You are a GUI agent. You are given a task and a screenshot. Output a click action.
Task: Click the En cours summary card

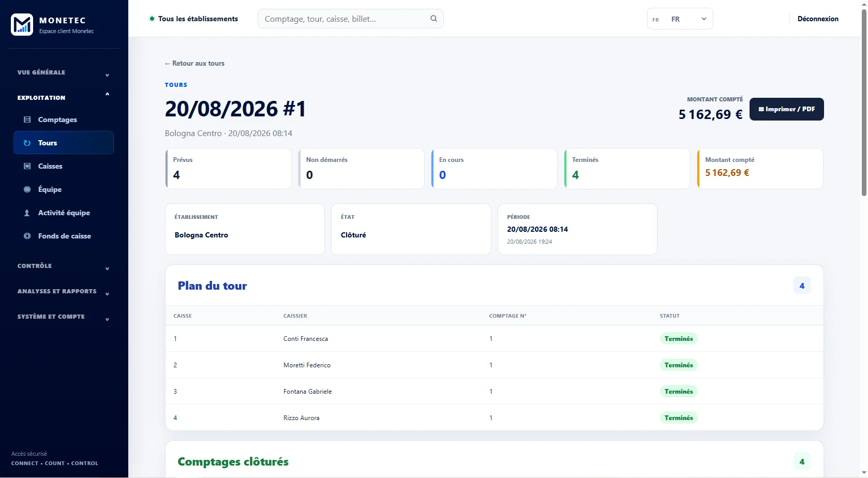click(494, 169)
